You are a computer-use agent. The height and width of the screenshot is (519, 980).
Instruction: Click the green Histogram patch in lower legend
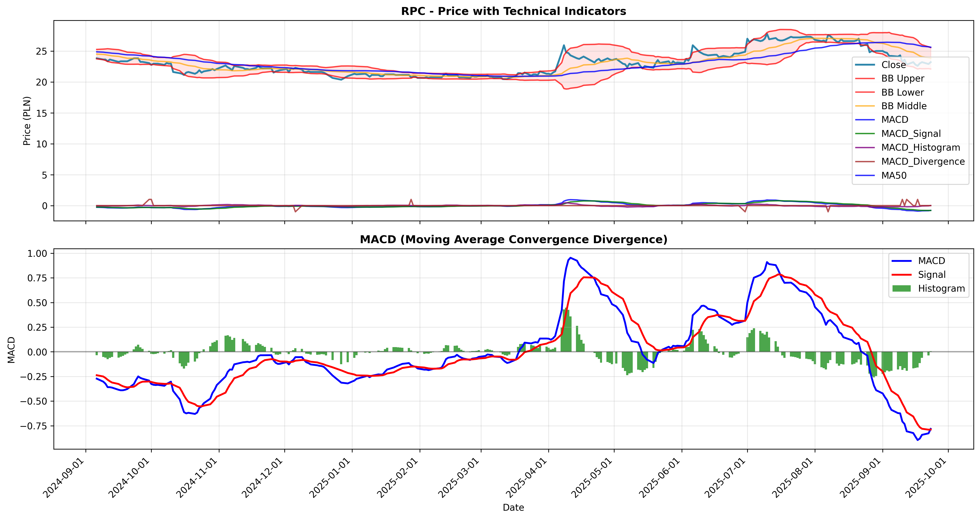tap(902, 288)
